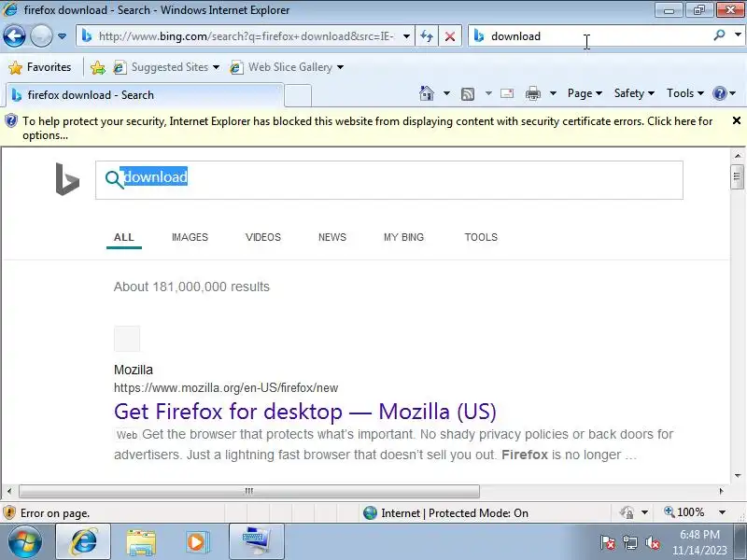
Task: Click the network tray icon
Action: pyautogui.click(x=629, y=542)
